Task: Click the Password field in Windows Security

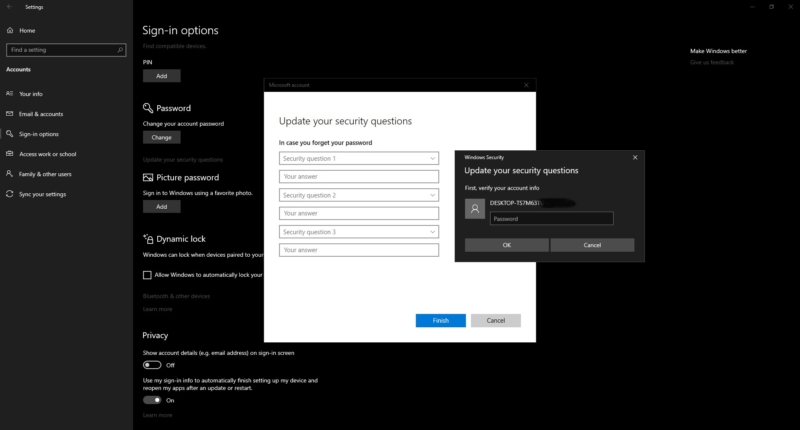Action: click(552, 218)
